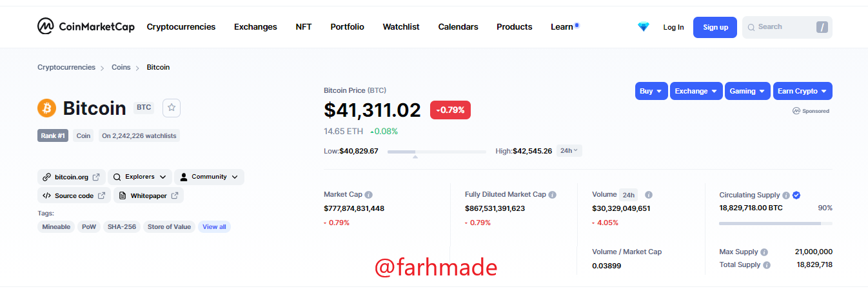Expand the Buy dropdown button
Screen dimensions: 868x289
point(651,91)
